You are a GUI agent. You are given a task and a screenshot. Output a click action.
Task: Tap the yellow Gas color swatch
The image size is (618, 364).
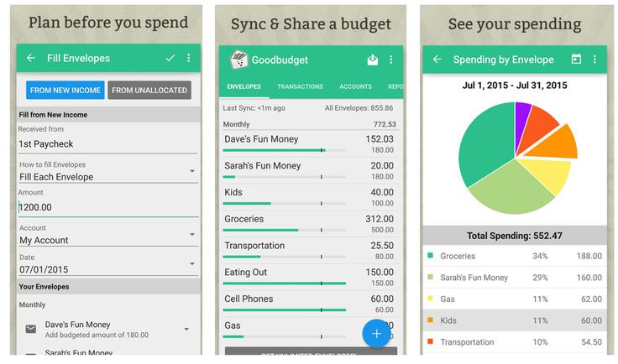click(431, 299)
